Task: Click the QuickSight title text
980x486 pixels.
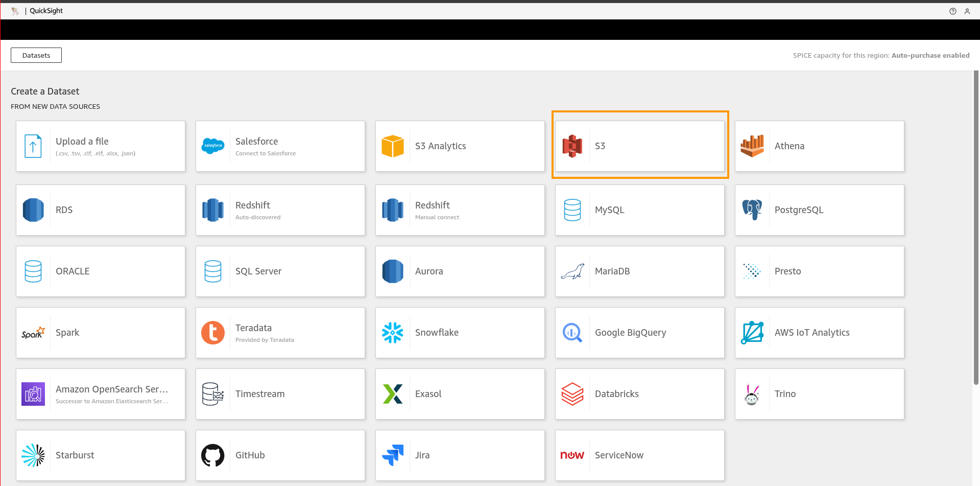Action: (46, 11)
